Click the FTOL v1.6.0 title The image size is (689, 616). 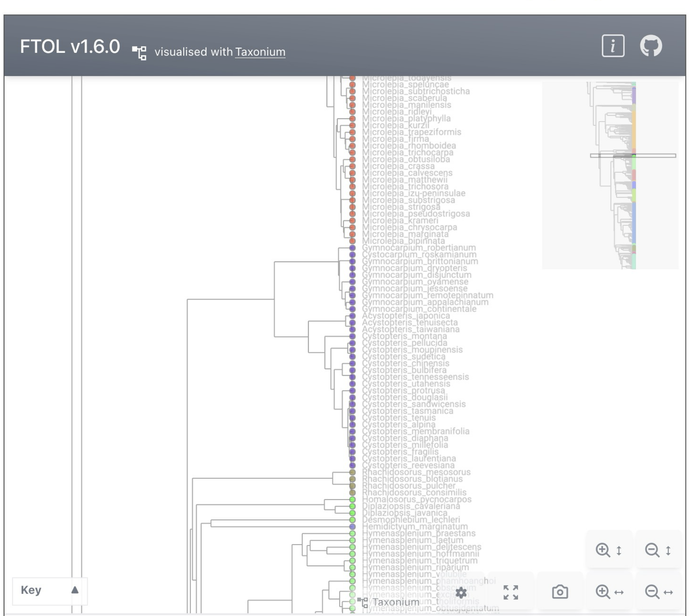point(70,46)
